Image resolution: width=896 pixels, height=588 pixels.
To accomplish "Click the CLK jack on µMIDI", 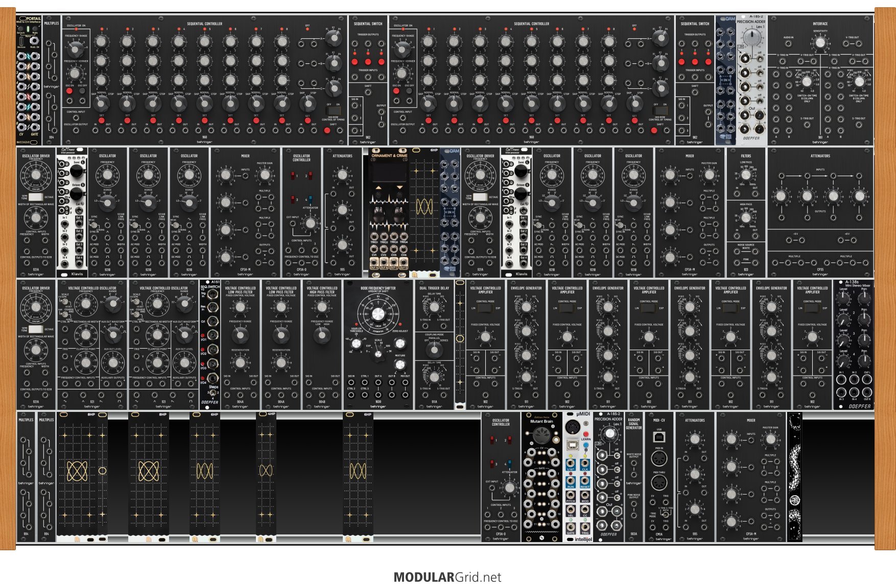I will (585, 462).
